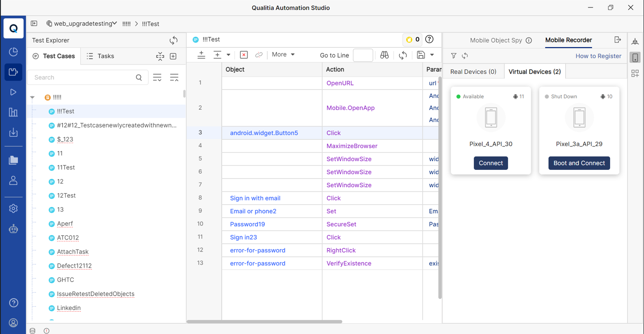Collapse the left panel using top-bar toggle
Image resolution: width=644 pixels, height=334 pixels.
click(x=34, y=24)
